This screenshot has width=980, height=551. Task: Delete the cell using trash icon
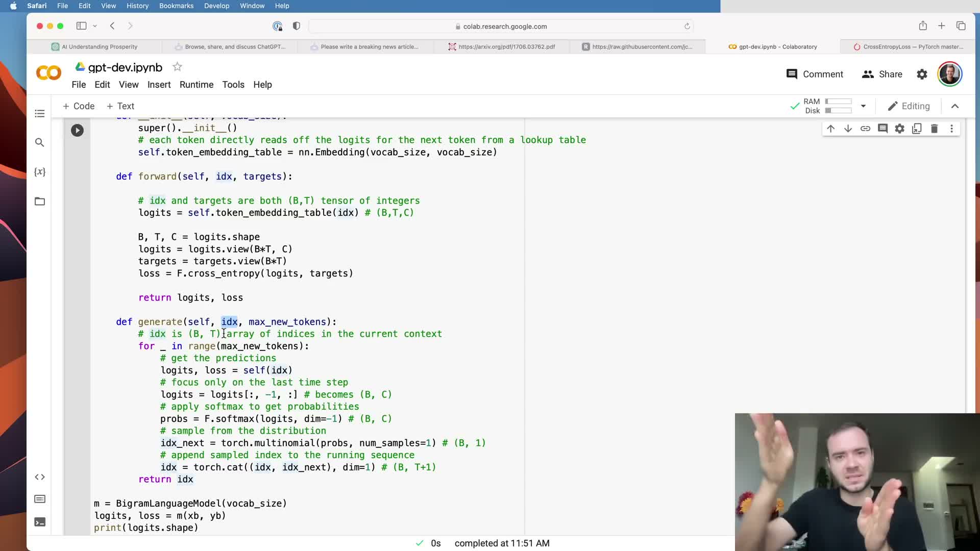click(x=934, y=129)
